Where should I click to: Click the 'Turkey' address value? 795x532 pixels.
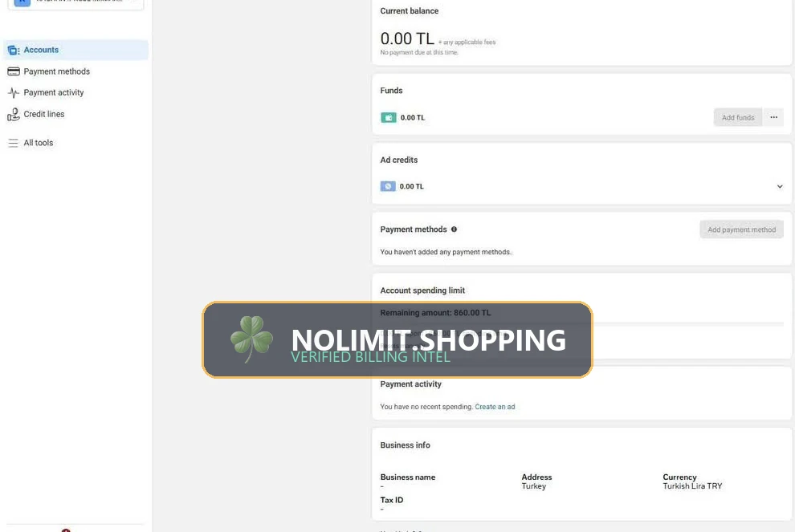534,486
